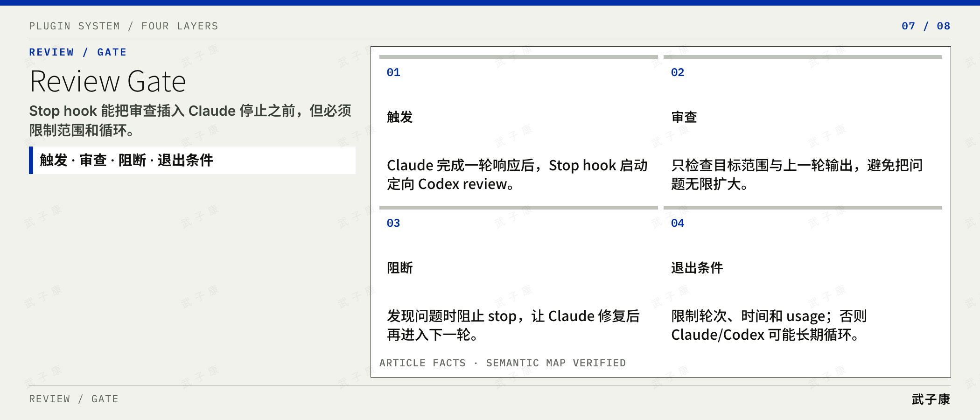980x420 pixels.
Task: Click the description "Claude 完成一轮响应后，Stop hook 启动定向 Codex review。"
Action: coord(517,175)
